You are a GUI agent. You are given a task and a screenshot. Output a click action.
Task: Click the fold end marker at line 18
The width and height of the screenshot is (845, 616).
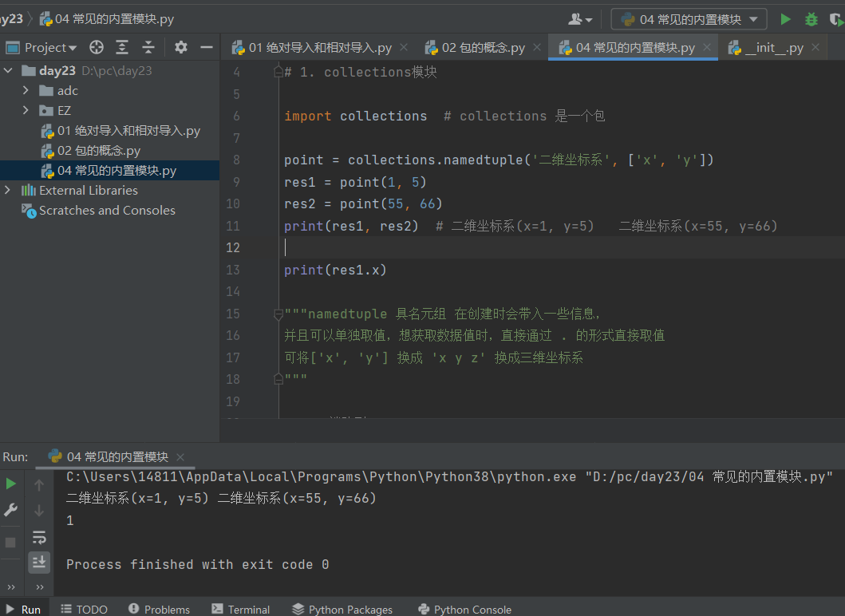[x=278, y=379]
